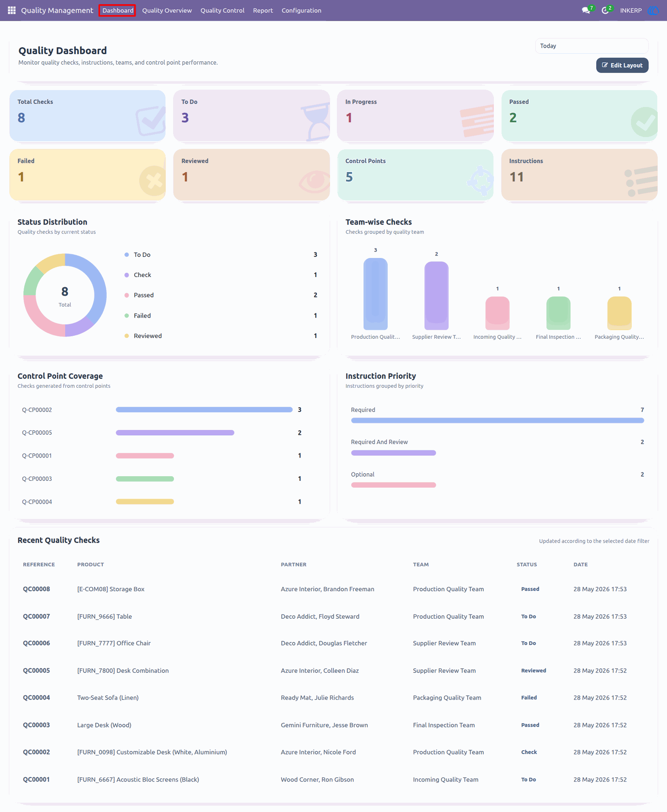Open the Today date filter dropdown
667x812 pixels.
click(592, 46)
